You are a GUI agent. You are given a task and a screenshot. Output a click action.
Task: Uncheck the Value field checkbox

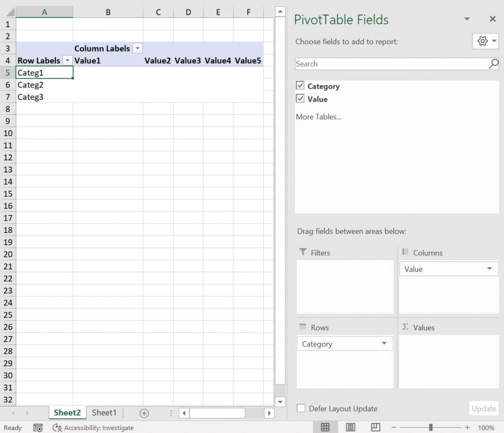tap(300, 99)
